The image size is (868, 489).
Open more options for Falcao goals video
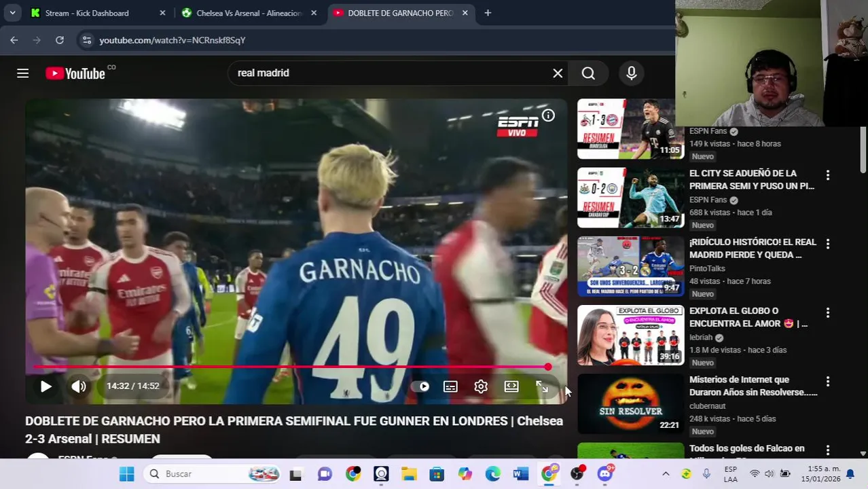pos(827,450)
